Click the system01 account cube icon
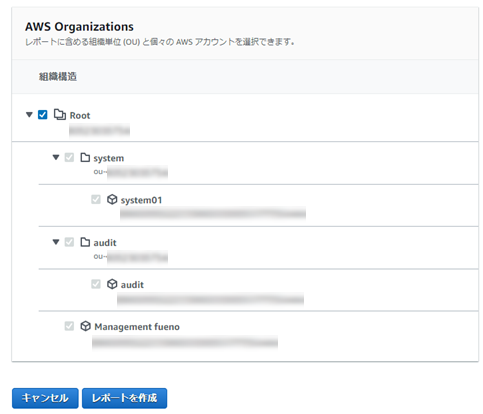The width and height of the screenshot is (483, 414). [x=112, y=199]
